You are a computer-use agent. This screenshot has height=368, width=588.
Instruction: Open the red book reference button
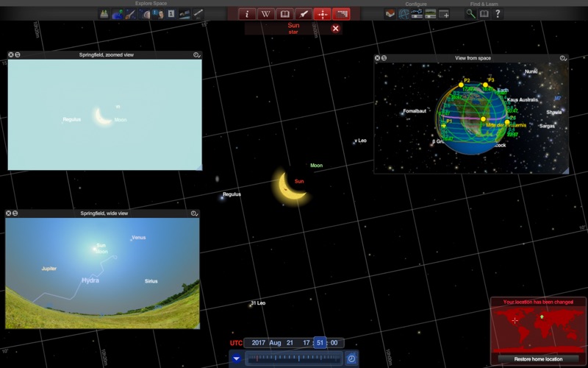284,14
